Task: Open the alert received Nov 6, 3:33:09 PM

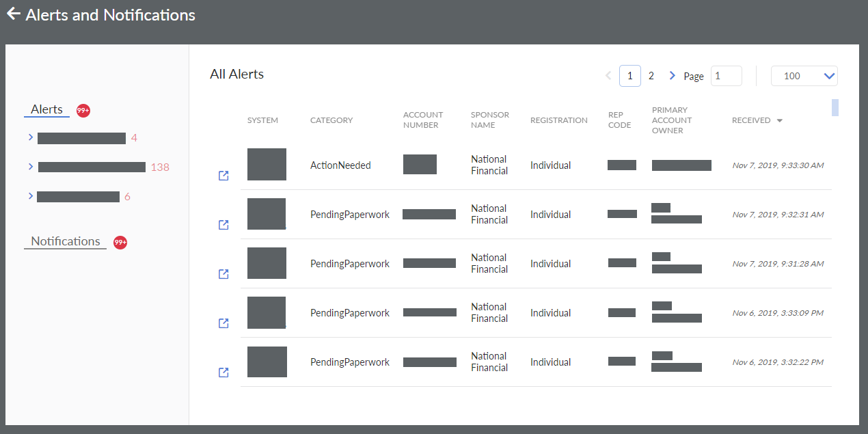Action: pos(223,323)
